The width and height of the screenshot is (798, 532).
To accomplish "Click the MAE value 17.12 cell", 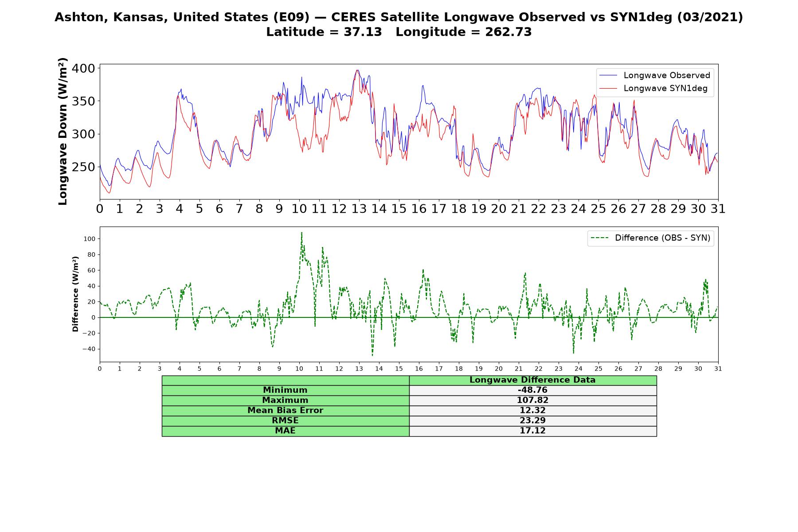I will coord(532,431).
